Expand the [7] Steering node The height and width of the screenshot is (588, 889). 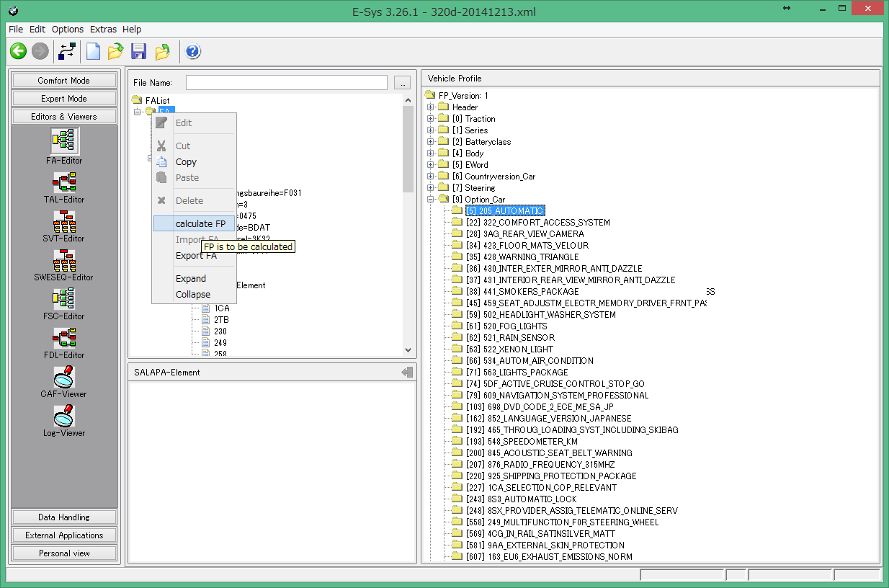(431, 188)
